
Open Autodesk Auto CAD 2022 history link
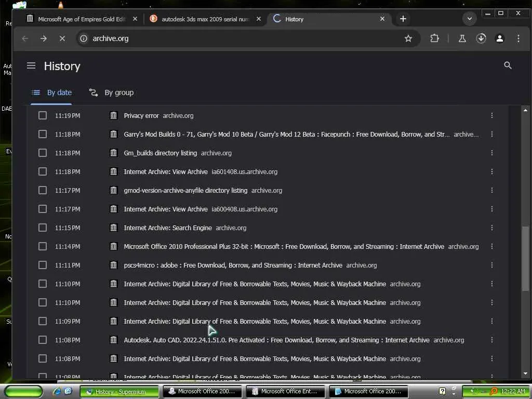click(276, 340)
